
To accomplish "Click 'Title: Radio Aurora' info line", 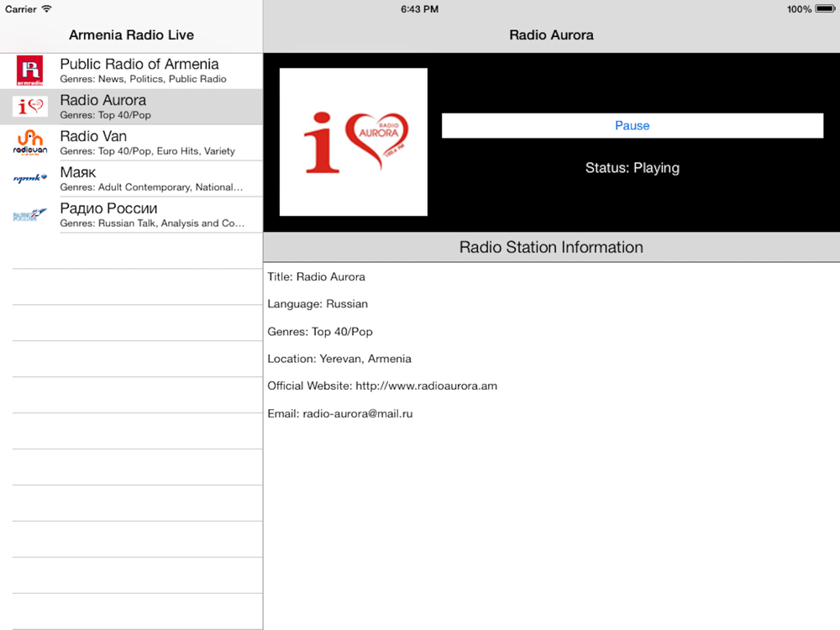I will click(316, 276).
